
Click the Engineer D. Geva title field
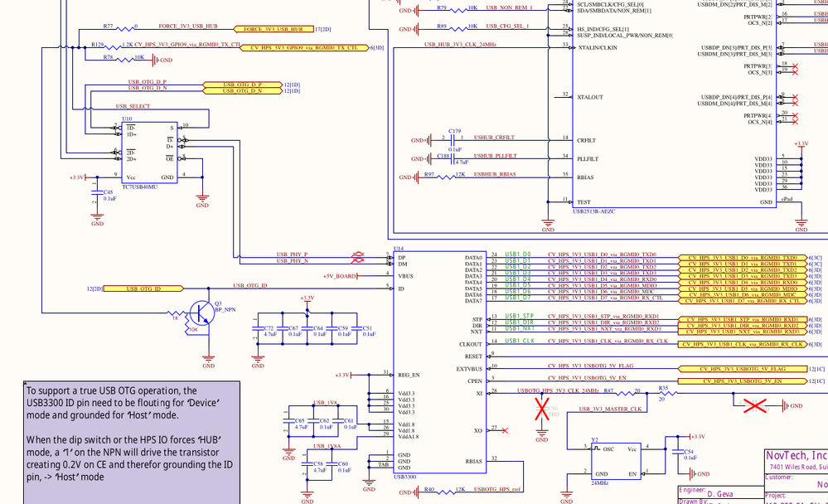721,493
